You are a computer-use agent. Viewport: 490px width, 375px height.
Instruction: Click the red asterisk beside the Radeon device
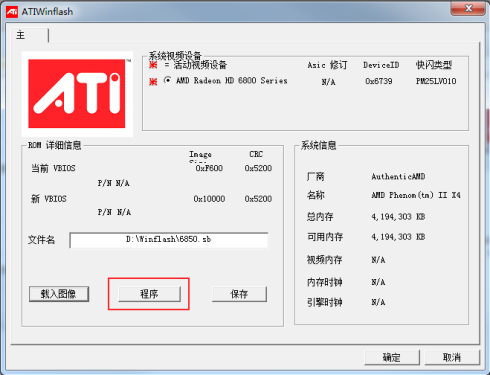tap(153, 81)
